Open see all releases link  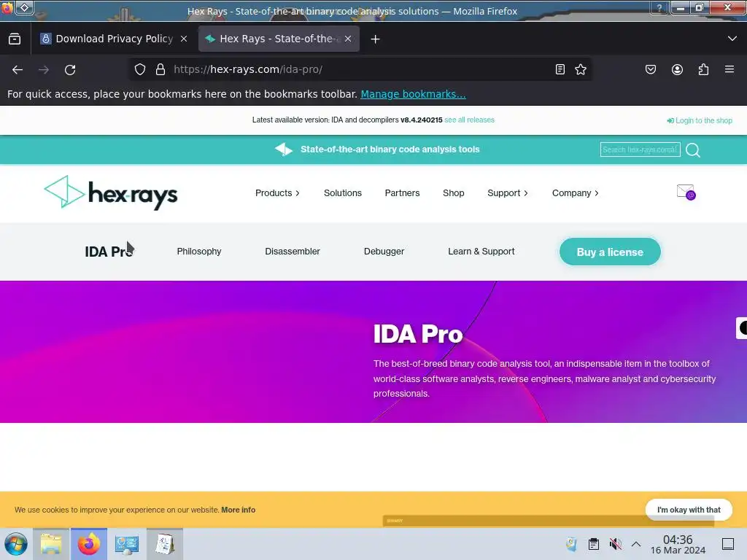tap(469, 120)
